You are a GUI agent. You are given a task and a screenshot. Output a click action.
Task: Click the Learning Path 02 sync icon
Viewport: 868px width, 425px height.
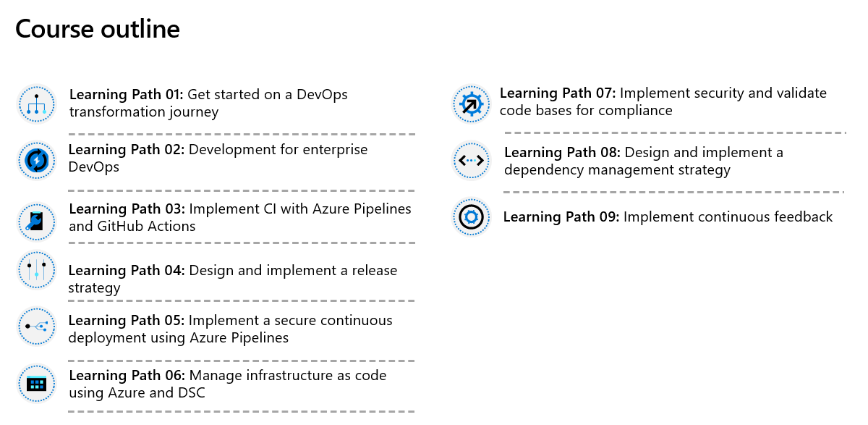coord(36,160)
